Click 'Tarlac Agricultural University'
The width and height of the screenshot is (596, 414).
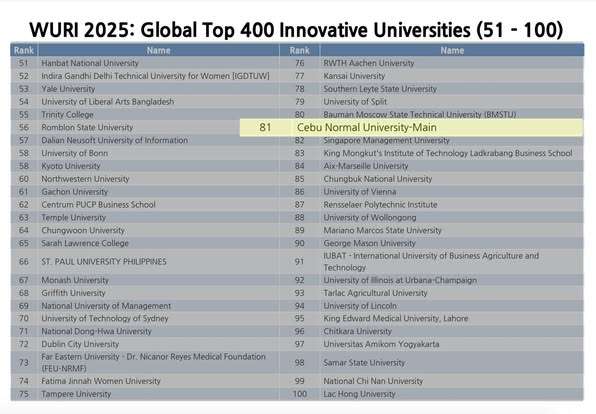tap(375, 293)
